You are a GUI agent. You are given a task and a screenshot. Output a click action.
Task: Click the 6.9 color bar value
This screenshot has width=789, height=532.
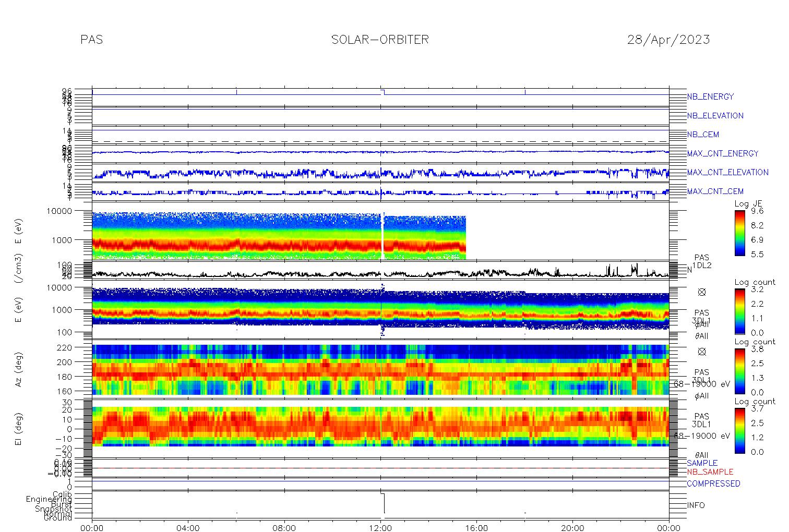tap(757, 240)
